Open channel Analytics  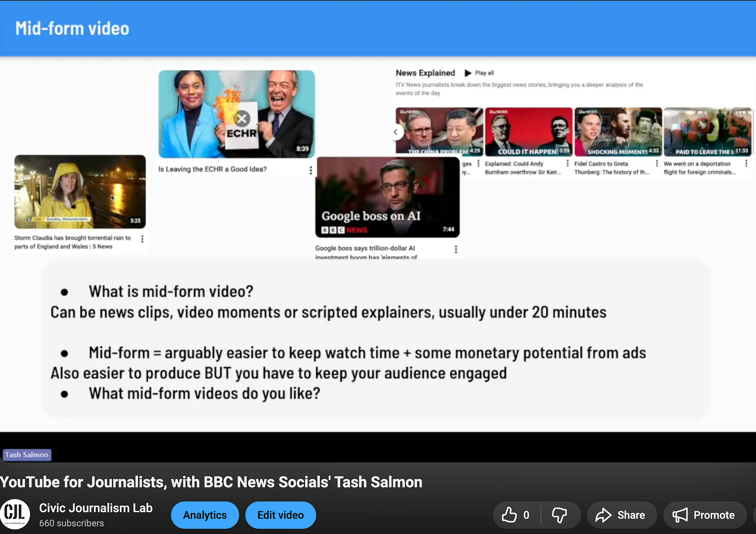click(x=205, y=515)
